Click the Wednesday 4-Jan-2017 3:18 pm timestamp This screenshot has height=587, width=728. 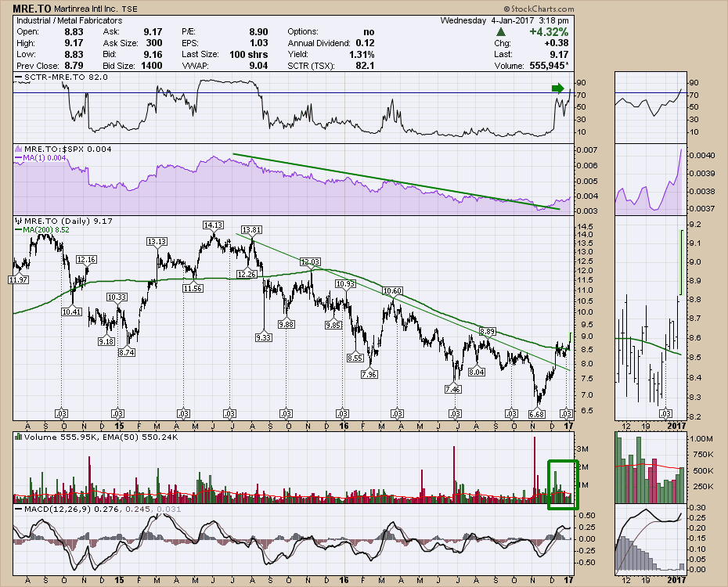coord(504,20)
